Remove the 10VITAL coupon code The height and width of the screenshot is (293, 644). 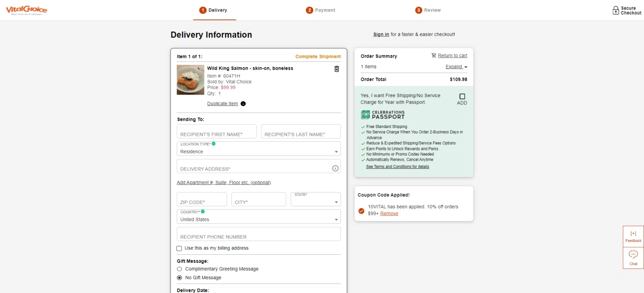pyautogui.click(x=389, y=214)
